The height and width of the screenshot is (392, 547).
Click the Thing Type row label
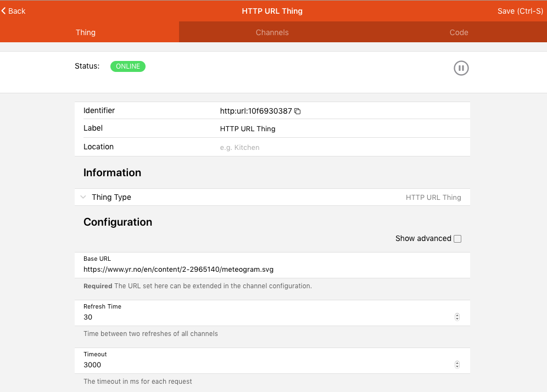[111, 197]
